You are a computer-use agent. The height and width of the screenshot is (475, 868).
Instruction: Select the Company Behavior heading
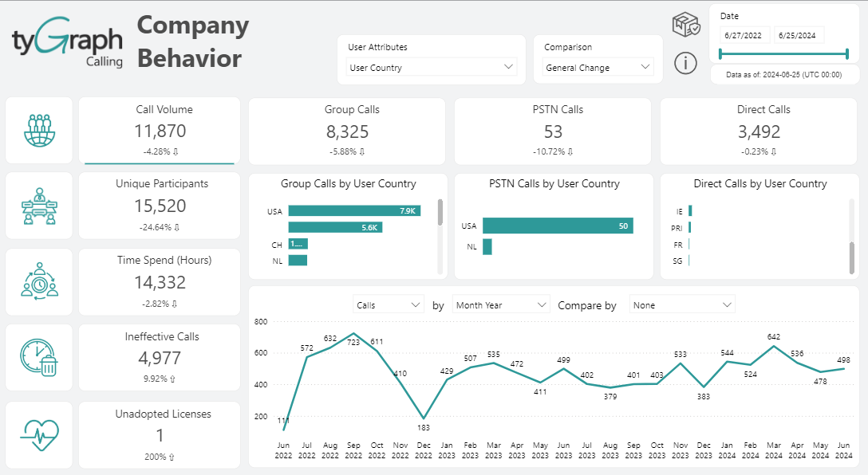tap(192, 40)
